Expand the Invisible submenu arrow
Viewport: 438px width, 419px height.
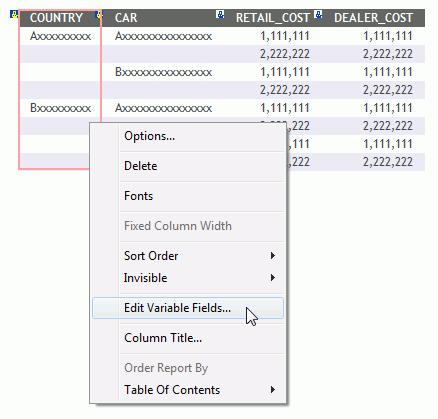pos(273,277)
